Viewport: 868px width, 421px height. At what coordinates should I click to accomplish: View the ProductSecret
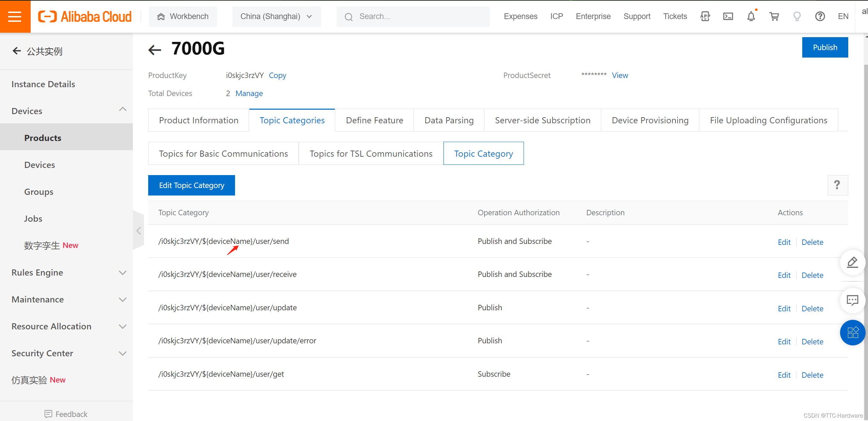point(620,75)
